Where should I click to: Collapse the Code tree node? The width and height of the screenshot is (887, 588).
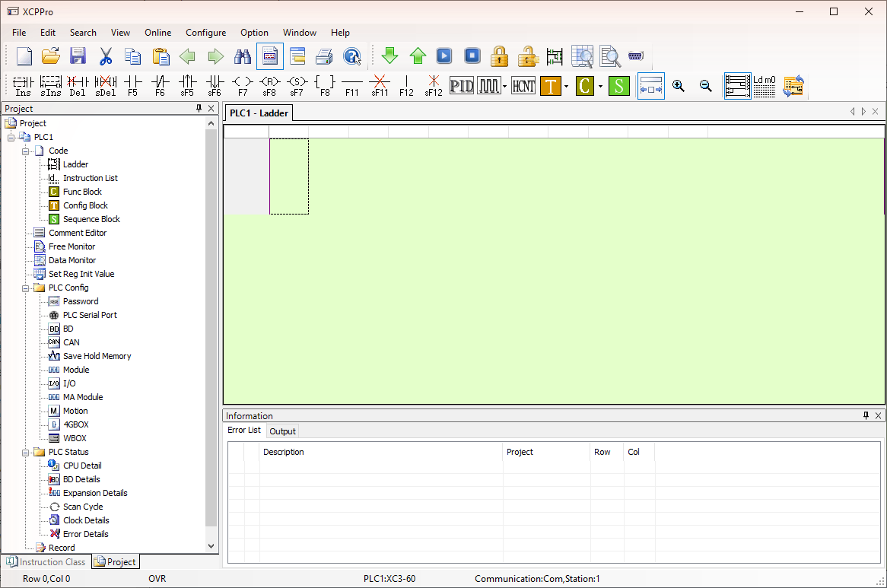pos(25,151)
